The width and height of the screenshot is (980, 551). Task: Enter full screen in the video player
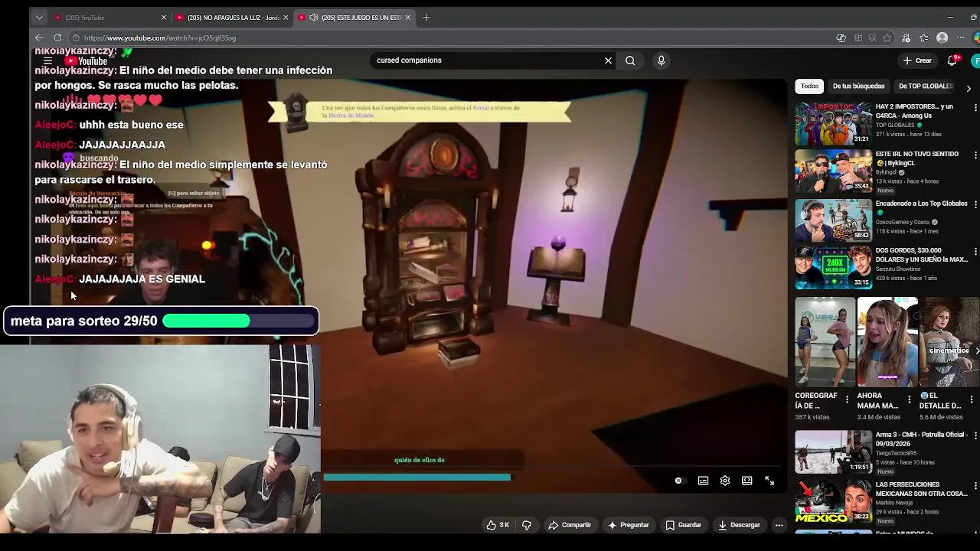coord(769,481)
